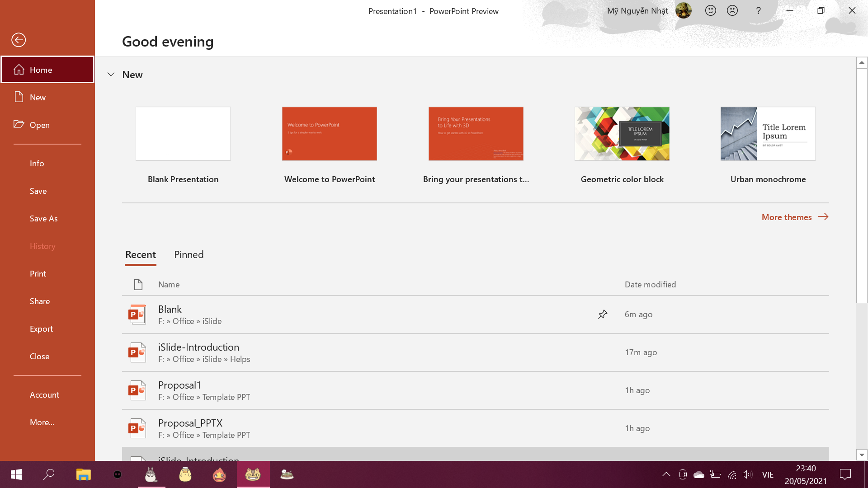
Task: Click More... in the sidebar
Action: click(x=47, y=422)
